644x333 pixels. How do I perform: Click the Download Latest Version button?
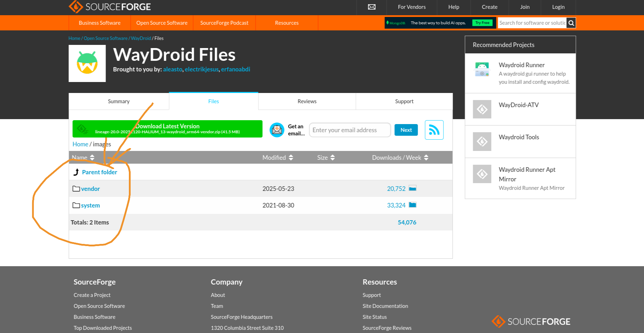167,129
